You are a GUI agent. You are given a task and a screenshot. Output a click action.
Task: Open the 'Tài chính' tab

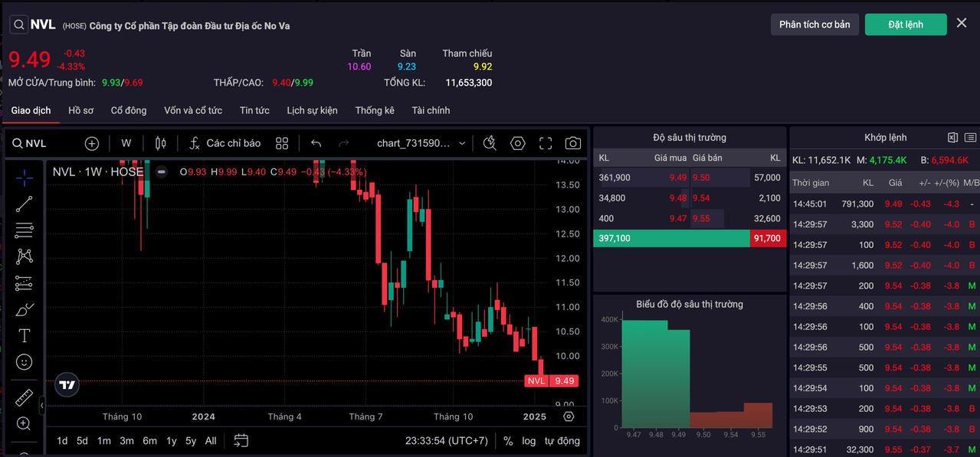(431, 110)
